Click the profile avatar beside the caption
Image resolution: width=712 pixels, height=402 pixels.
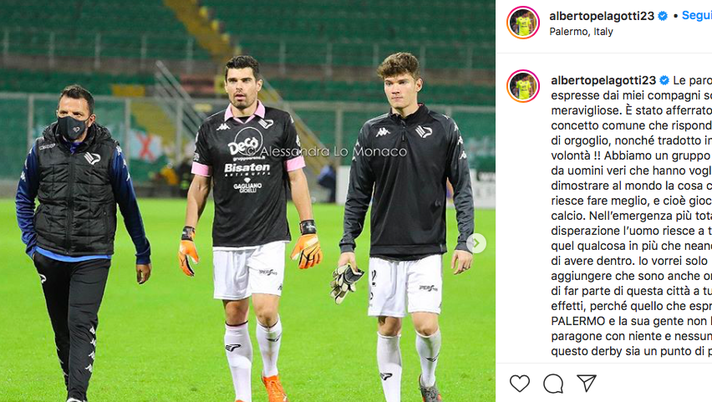(x=523, y=86)
